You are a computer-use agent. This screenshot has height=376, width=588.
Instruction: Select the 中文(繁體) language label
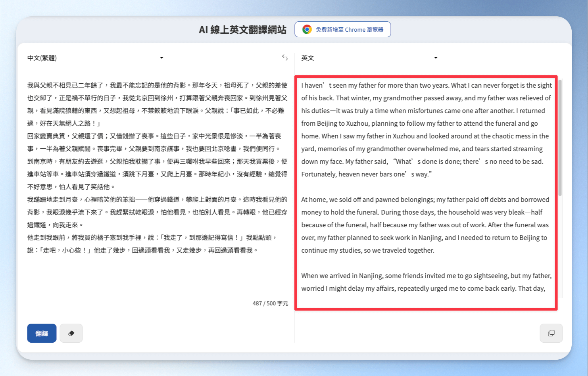coord(42,58)
